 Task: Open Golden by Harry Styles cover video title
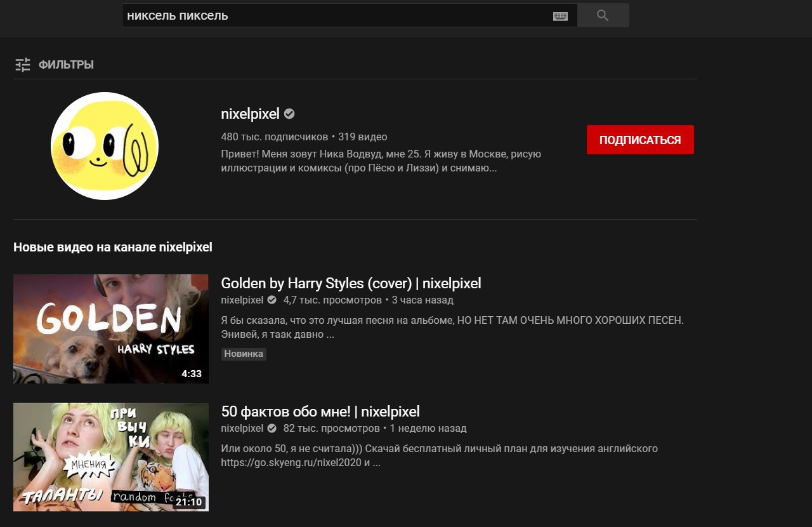pyautogui.click(x=351, y=283)
